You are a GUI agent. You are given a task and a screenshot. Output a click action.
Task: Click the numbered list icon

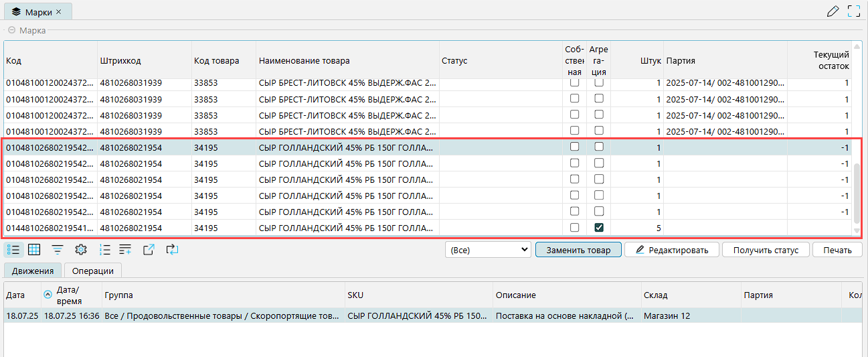(104, 250)
